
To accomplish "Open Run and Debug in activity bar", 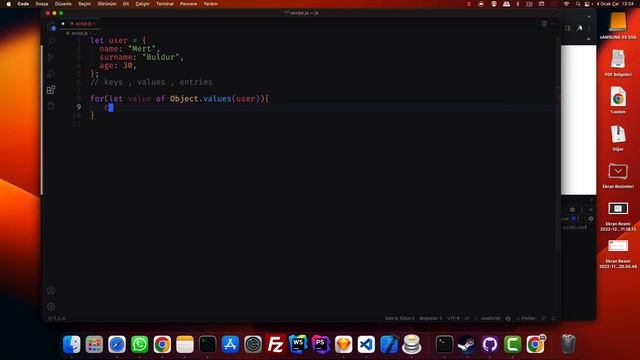I will [51, 74].
